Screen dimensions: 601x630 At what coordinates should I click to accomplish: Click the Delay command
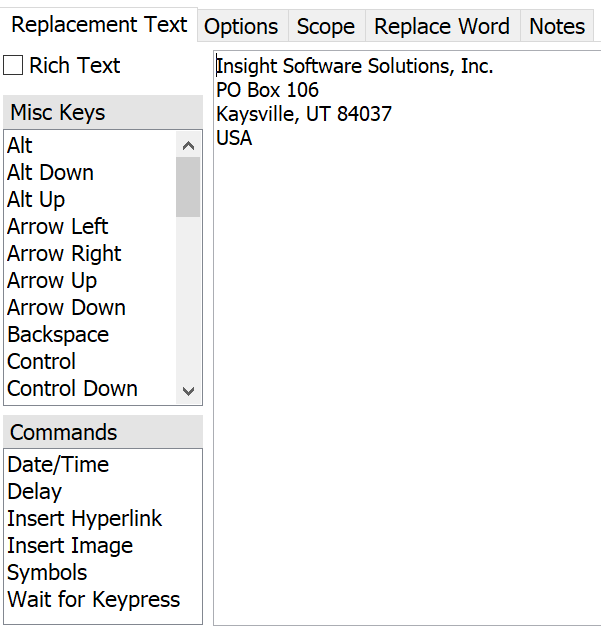(x=34, y=492)
